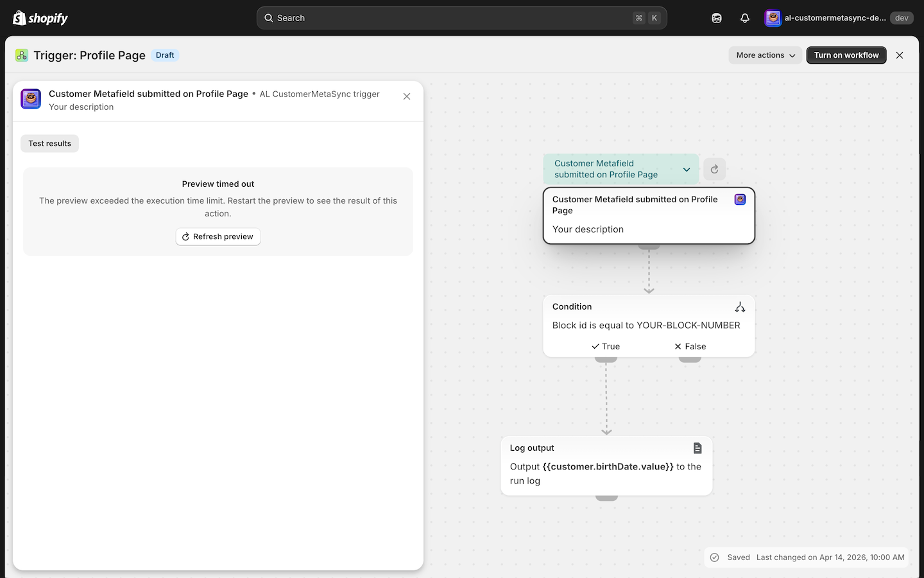Click the False branch label
The width and height of the screenshot is (924, 578).
690,346
